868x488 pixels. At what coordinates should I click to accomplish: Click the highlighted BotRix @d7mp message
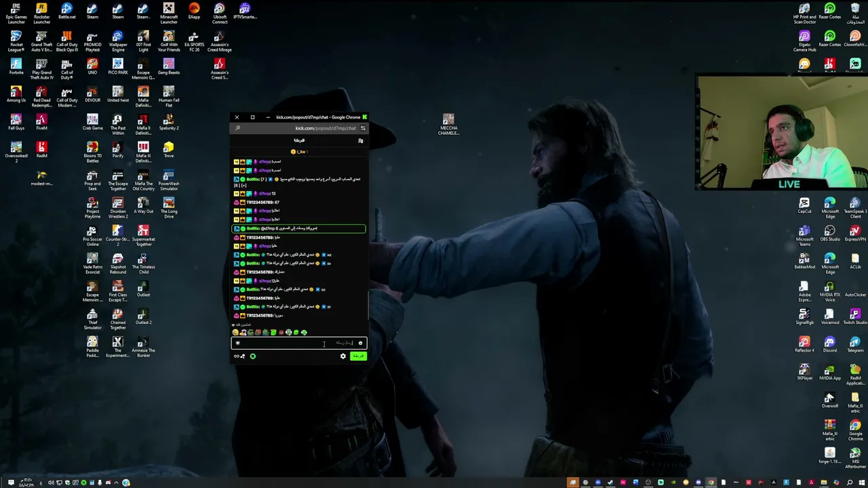(x=299, y=228)
